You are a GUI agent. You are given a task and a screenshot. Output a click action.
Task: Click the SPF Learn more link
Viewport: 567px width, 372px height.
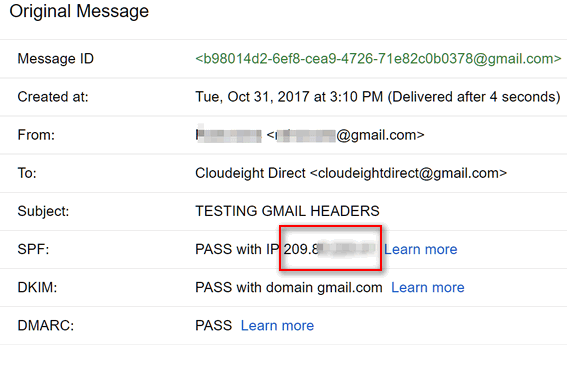pyautogui.click(x=421, y=249)
